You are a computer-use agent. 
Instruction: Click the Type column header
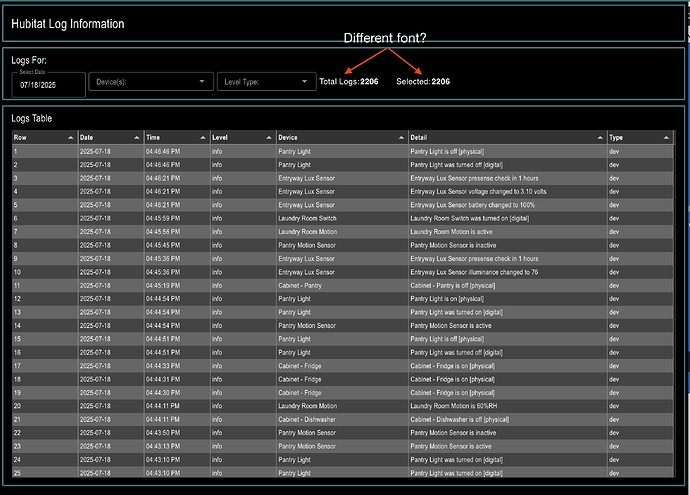[640, 138]
